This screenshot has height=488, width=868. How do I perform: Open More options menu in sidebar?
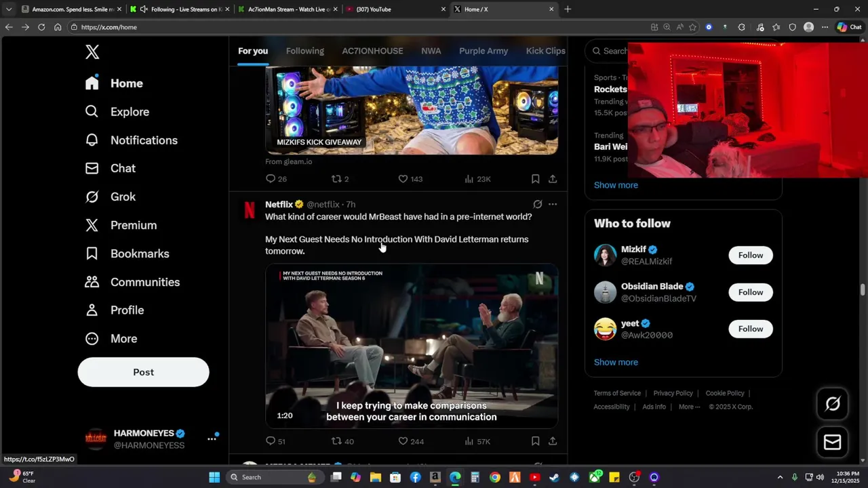tap(111, 338)
